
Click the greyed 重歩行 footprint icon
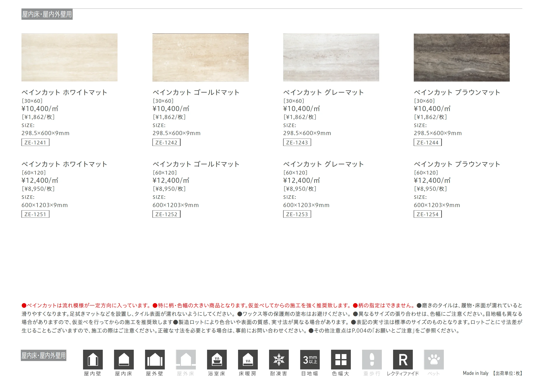pos(372,359)
